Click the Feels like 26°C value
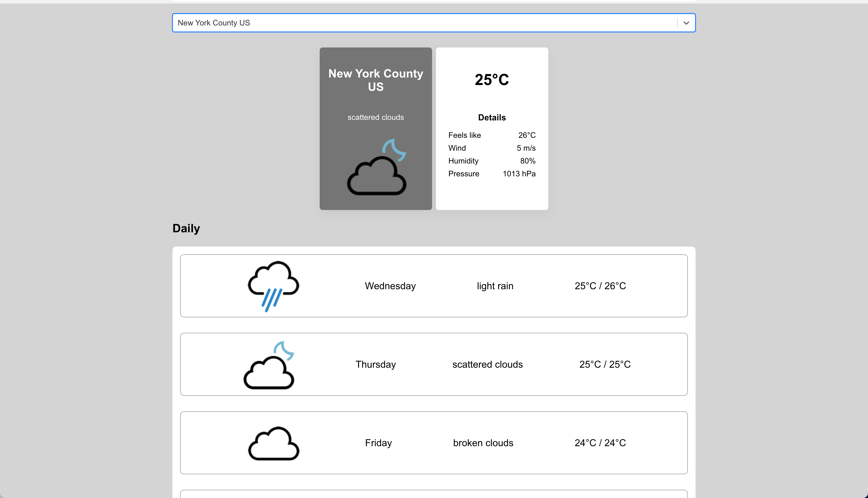The image size is (868, 498). point(527,135)
